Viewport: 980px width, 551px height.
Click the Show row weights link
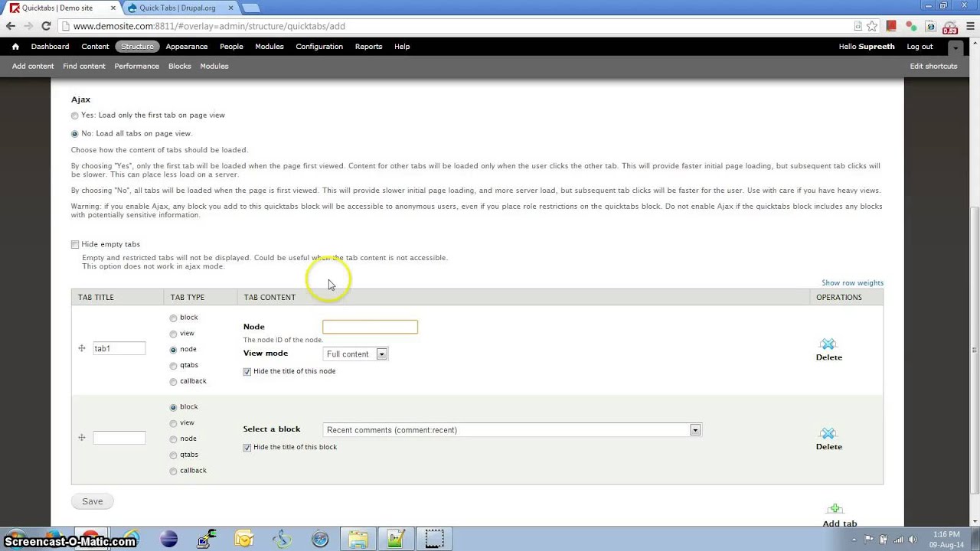pyautogui.click(x=852, y=283)
